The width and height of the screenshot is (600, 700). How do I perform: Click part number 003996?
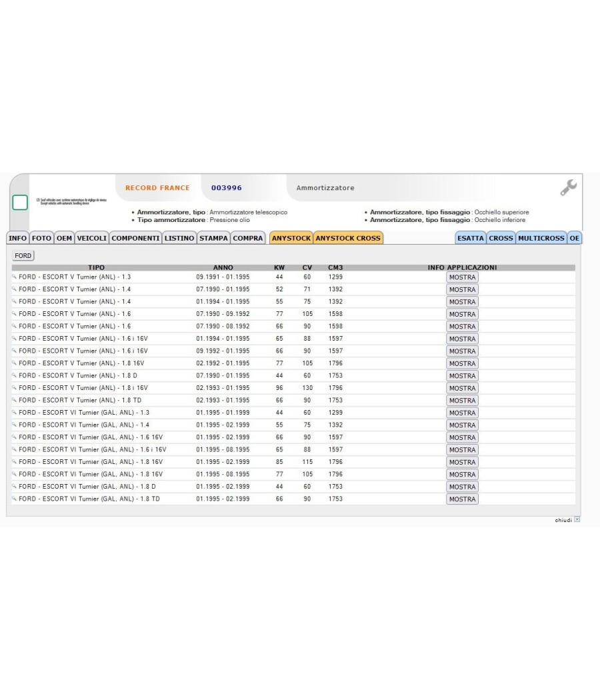[227, 188]
